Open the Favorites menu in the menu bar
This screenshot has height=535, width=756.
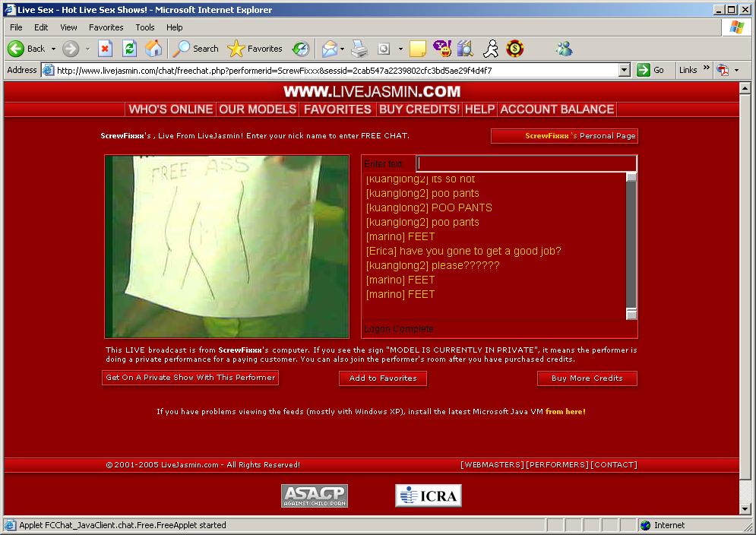pos(106,27)
